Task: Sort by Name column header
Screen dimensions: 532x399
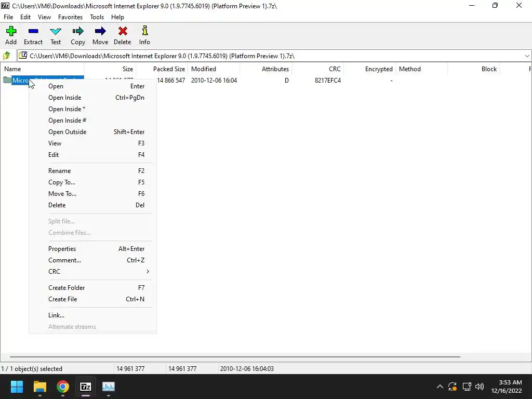Action: click(42, 69)
